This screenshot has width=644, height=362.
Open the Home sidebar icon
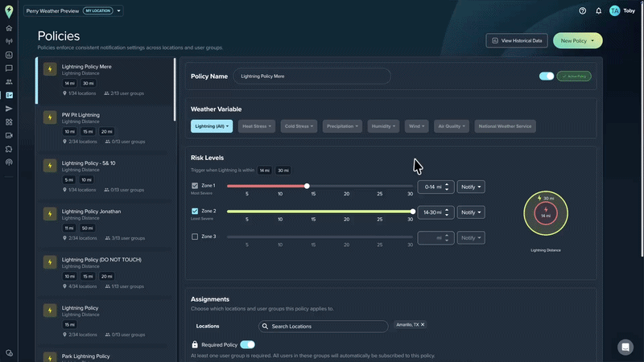(x=9, y=28)
